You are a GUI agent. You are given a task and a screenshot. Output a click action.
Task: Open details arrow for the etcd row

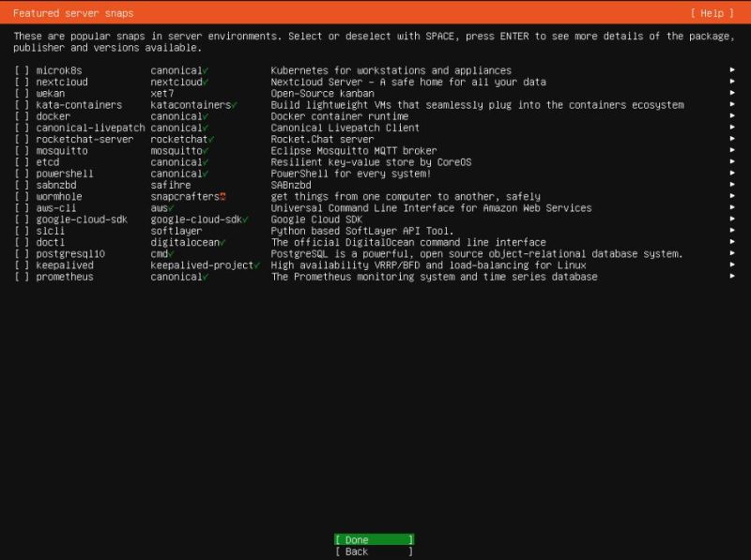coord(731,162)
